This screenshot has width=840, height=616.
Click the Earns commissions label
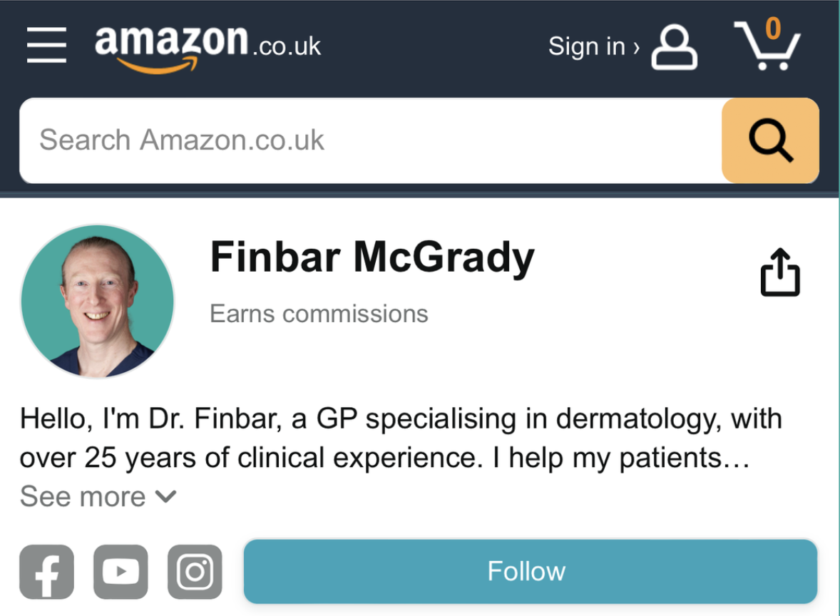[319, 314]
